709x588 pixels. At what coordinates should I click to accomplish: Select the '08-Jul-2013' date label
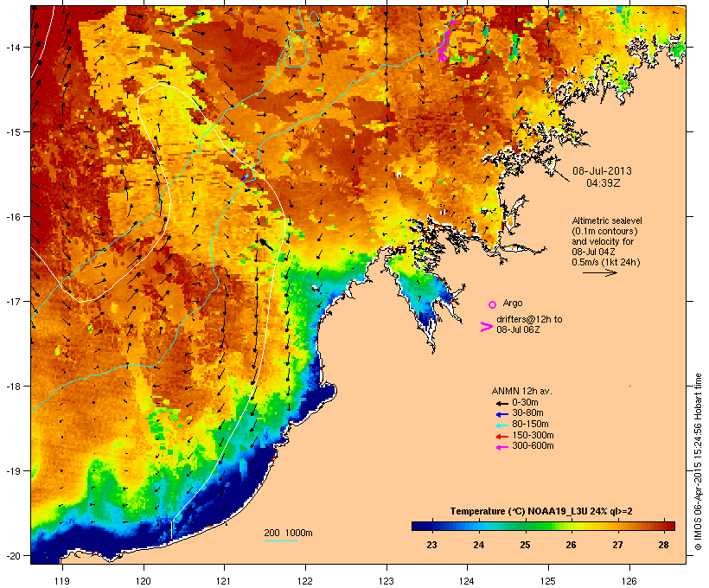602,171
